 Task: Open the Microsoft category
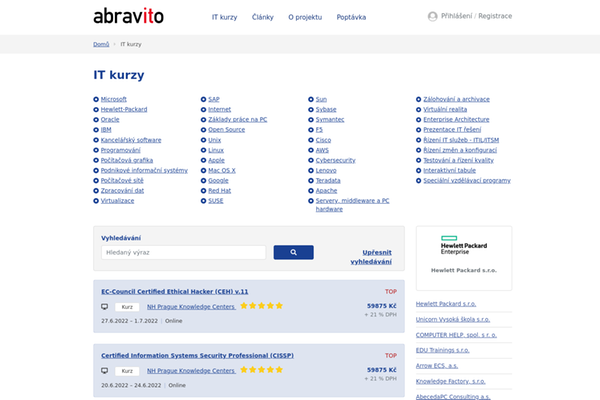tap(114, 99)
